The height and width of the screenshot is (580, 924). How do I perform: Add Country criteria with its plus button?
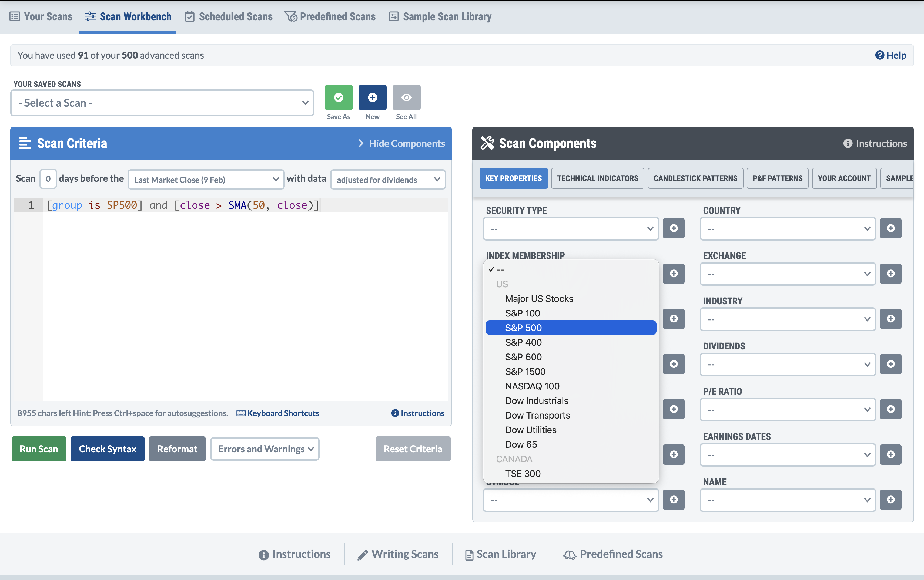[x=890, y=228]
